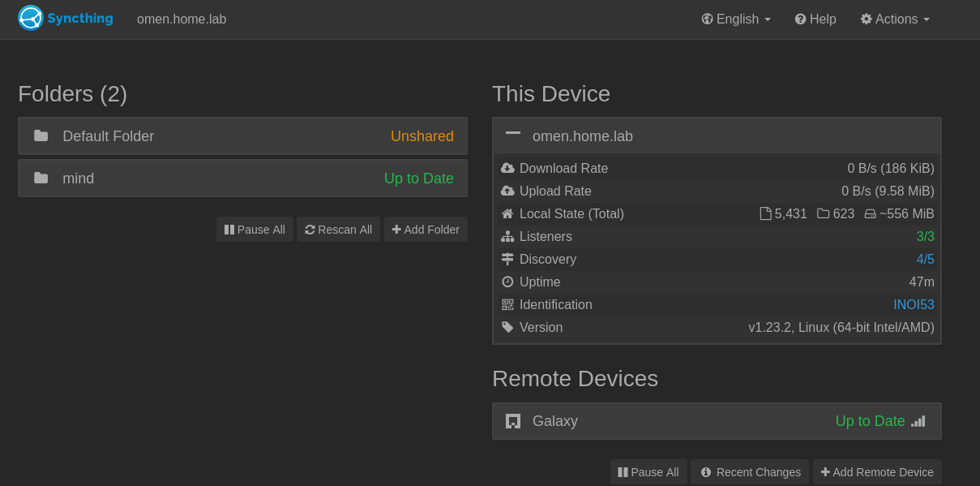Pause all remote devices
980x486 pixels.
648,472
